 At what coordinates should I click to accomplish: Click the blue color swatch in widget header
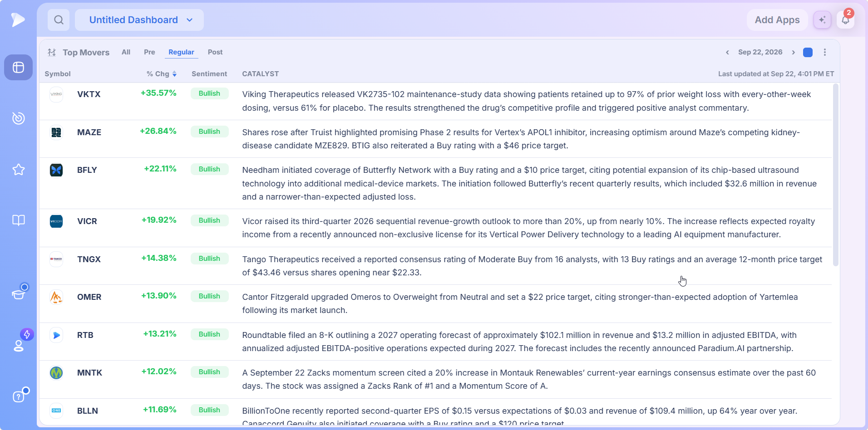tap(808, 52)
